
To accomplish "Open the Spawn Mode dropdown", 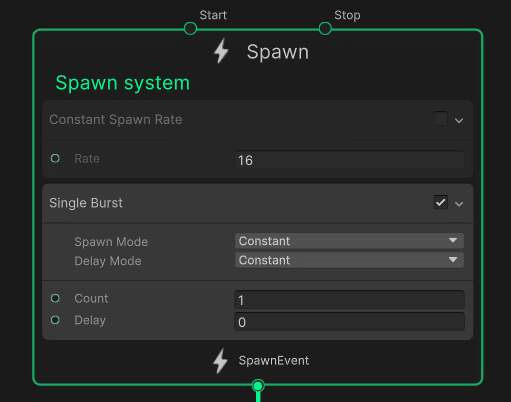I will 349,241.
